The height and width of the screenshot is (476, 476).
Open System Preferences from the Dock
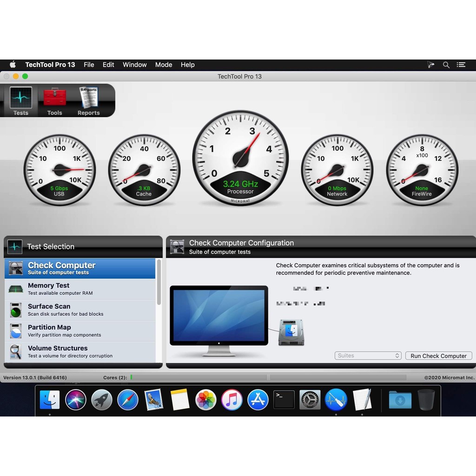(x=310, y=399)
